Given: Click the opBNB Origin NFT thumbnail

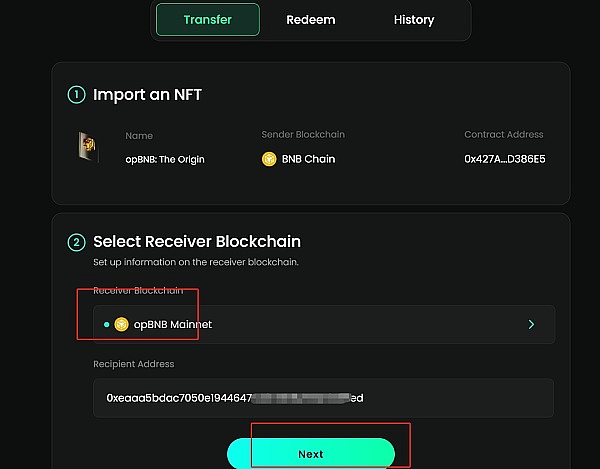Looking at the screenshot, I should coord(86,147).
